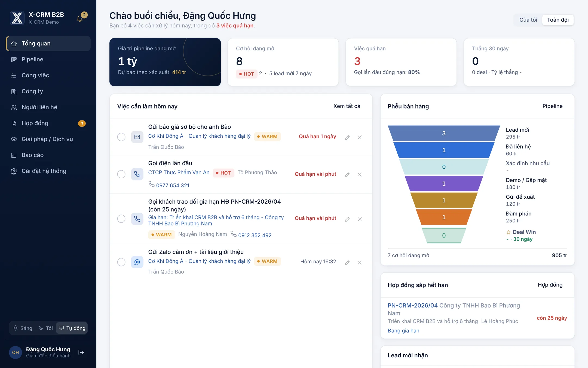
Task: Click the email icon of the báo giá task
Action: [137, 137]
